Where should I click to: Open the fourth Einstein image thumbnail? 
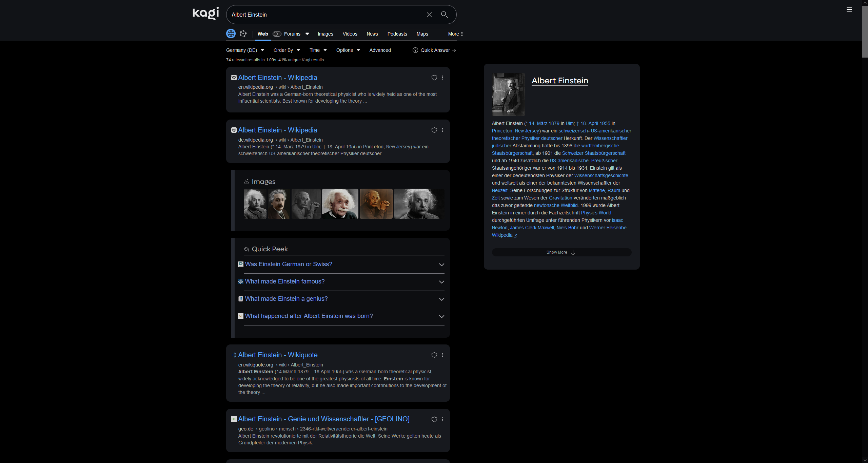[340, 204]
